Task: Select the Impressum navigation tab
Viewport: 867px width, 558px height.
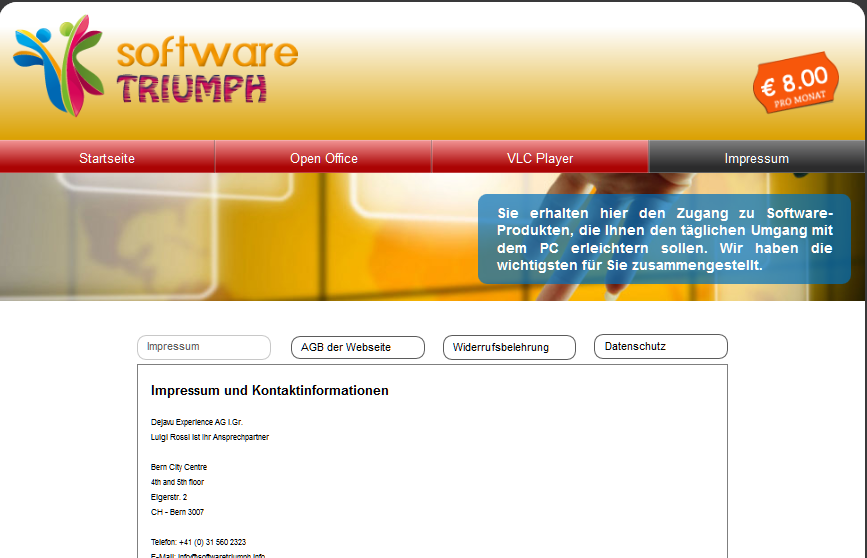Action: 756,158
